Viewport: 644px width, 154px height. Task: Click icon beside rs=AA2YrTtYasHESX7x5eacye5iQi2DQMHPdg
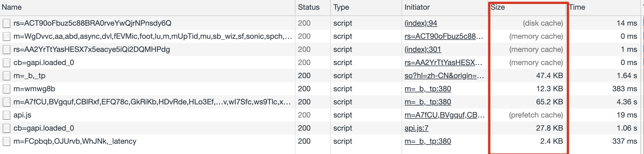coord(7,50)
